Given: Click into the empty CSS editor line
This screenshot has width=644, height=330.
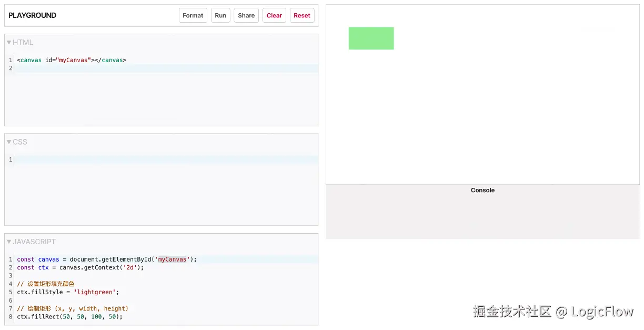Looking at the screenshot, I should (166, 159).
